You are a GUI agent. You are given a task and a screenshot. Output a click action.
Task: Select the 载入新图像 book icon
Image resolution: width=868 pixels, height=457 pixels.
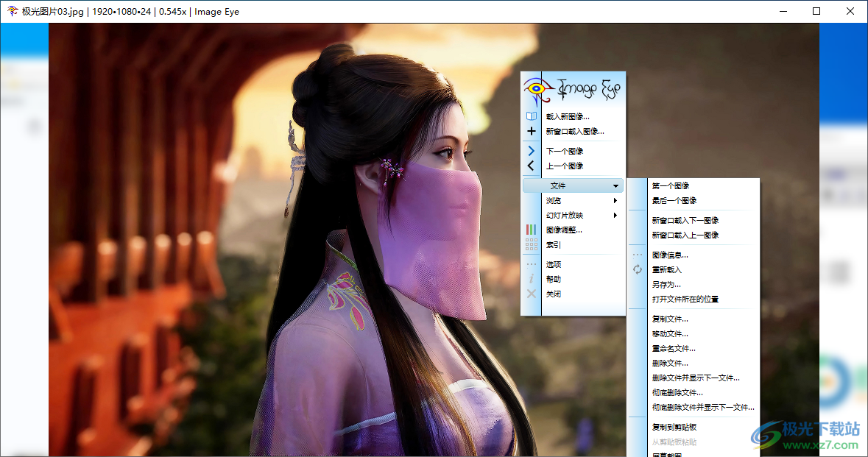[531, 116]
